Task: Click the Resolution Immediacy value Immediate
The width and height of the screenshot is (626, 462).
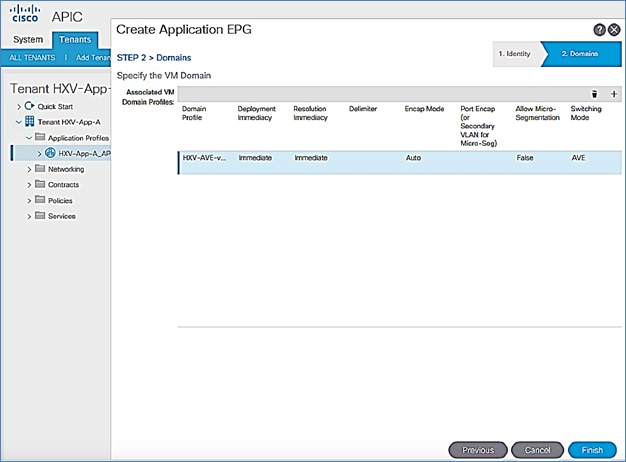Action: click(311, 158)
